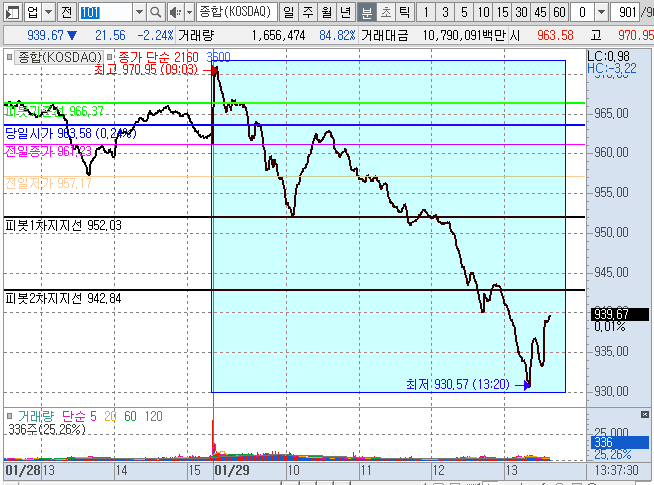Open the dropdown beside the 0 field
The height and width of the screenshot is (485, 654).
602,12
